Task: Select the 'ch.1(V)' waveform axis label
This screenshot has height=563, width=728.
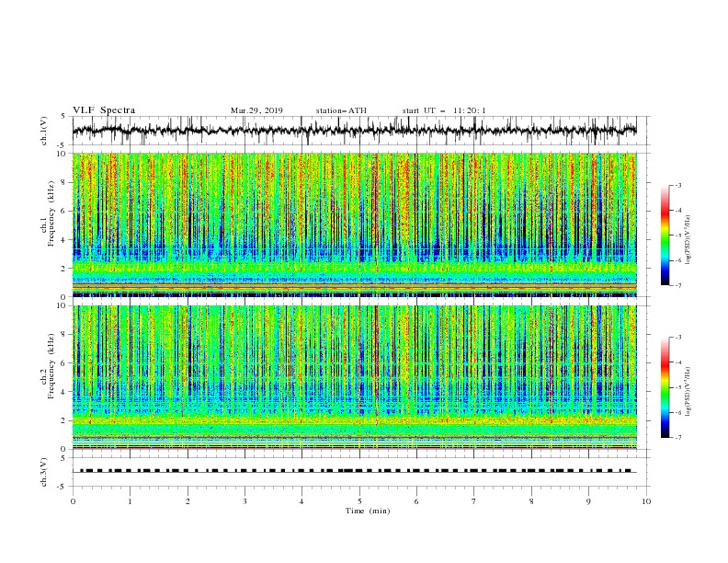Action: 44,131
